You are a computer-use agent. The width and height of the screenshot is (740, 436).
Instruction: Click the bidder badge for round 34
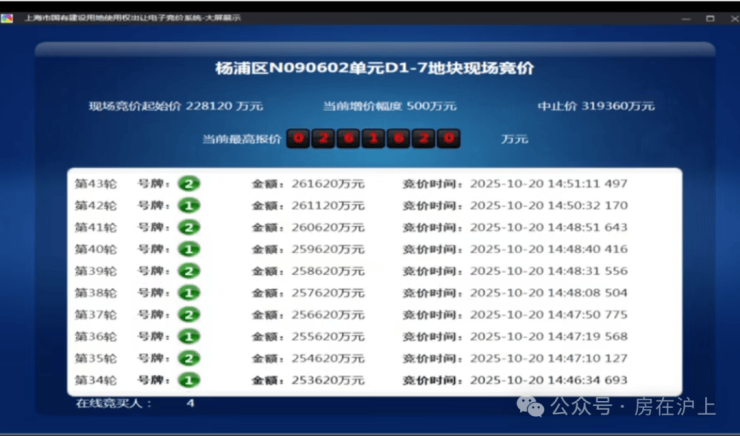click(189, 381)
